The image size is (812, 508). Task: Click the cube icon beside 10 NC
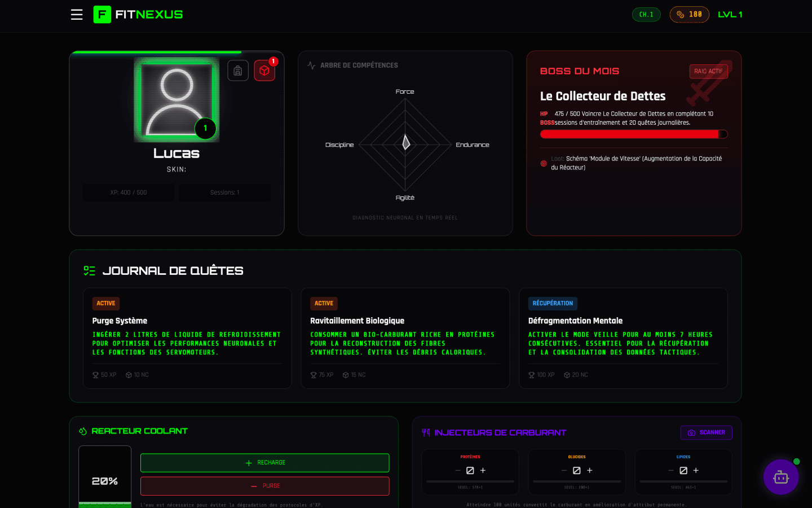point(129,375)
